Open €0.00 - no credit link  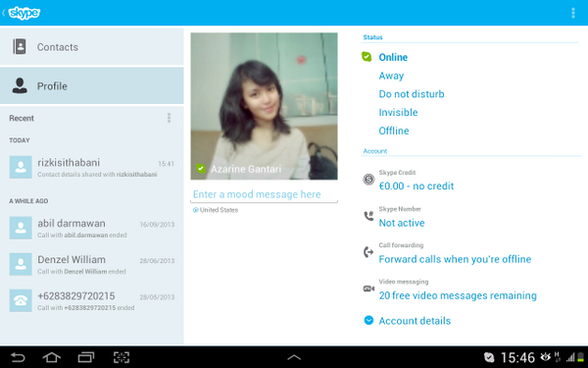click(416, 186)
